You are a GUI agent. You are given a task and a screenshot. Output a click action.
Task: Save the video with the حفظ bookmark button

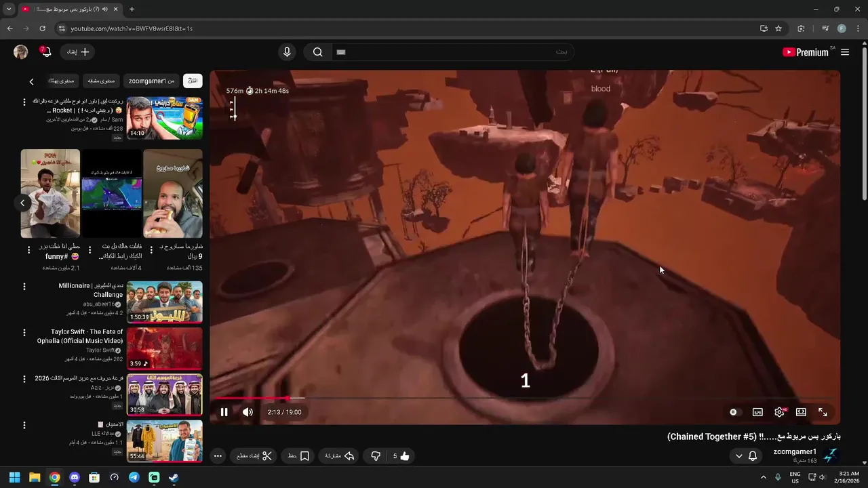click(299, 456)
